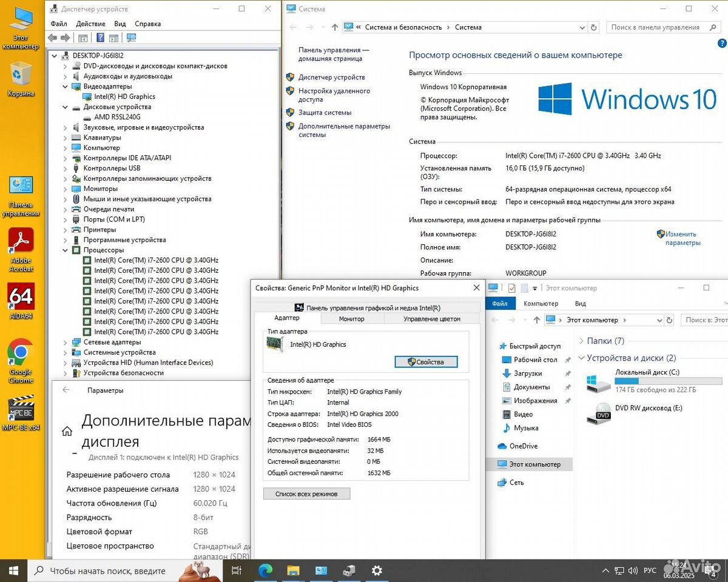Click the Список всех режимов button
The image size is (728, 582).
[306, 493]
